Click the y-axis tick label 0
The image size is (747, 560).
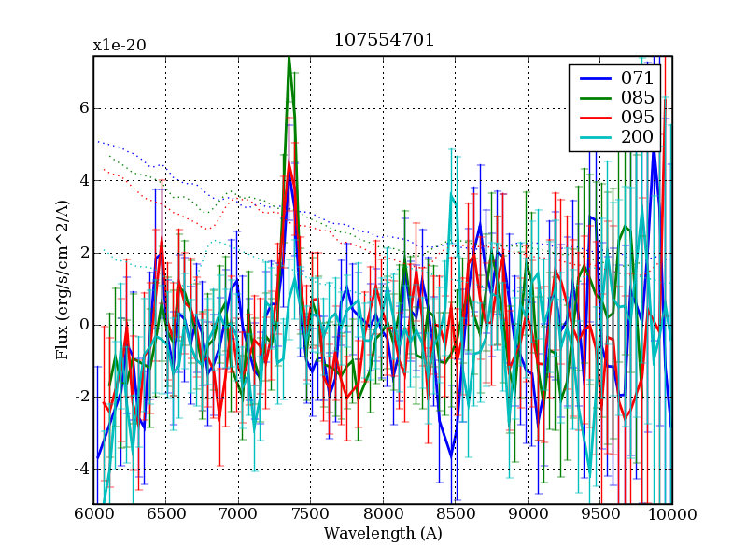coord(83,325)
